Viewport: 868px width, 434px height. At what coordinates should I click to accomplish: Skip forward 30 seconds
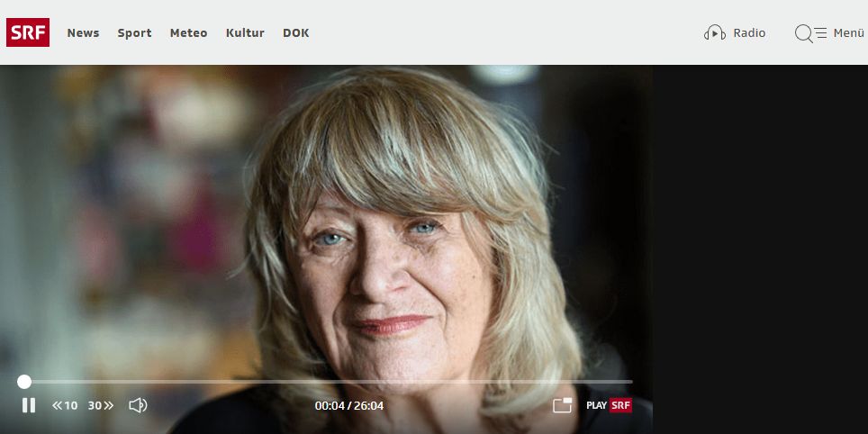coord(101,406)
